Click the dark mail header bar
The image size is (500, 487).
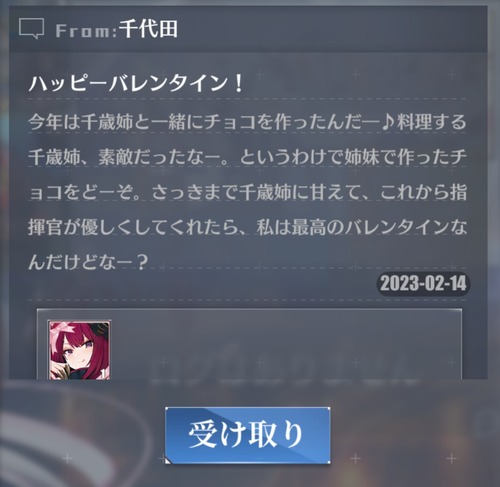pos(248,29)
